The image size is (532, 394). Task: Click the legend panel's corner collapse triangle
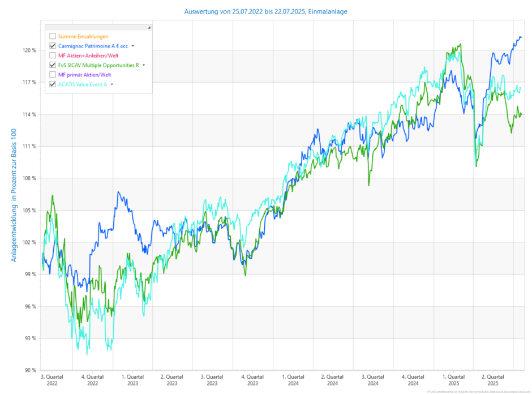pos(149,27)
